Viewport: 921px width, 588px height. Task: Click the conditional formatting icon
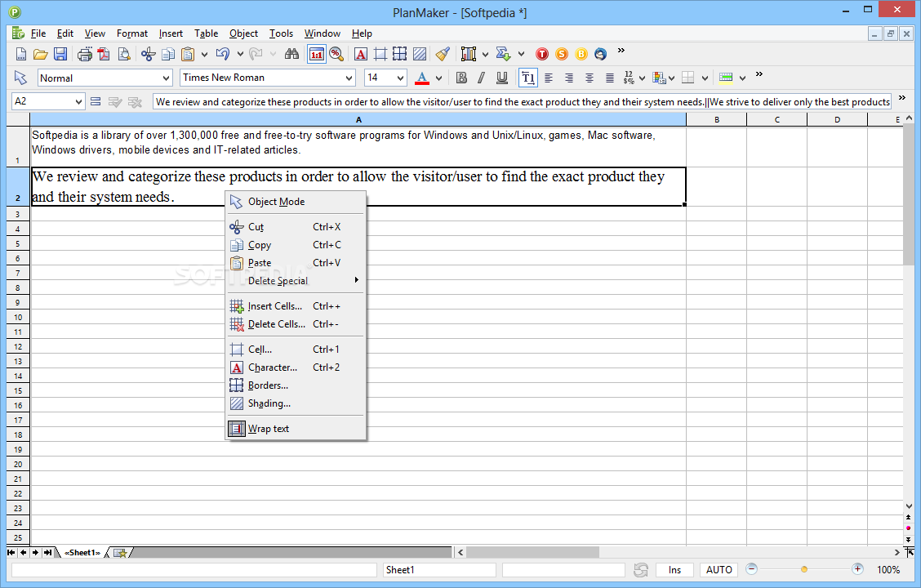click(x=658, y=78)
